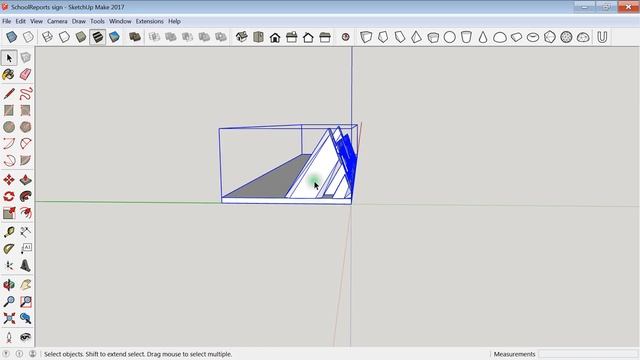Screen dimensions: 640x360
Task: Click the Make Component tool
Action: point(25,58)
